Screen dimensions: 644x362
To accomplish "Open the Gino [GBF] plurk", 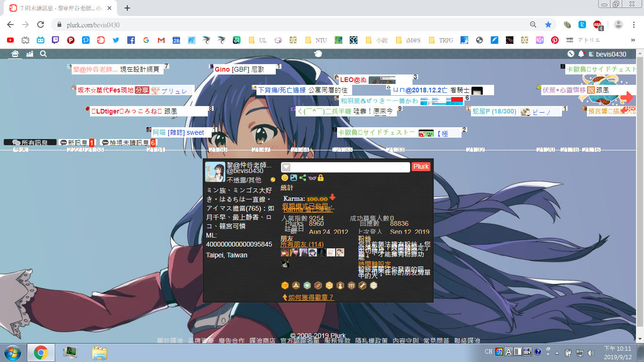I will tap(246, 69).
